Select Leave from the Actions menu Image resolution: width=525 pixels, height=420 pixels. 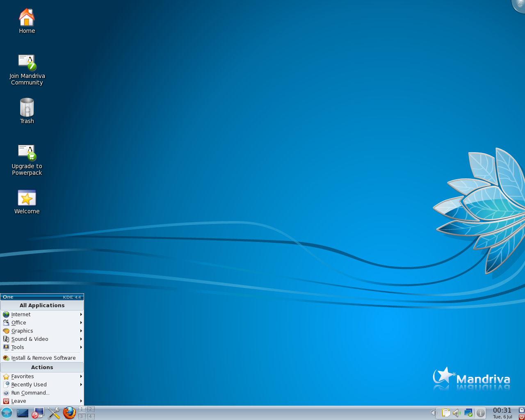click(18, 401)
